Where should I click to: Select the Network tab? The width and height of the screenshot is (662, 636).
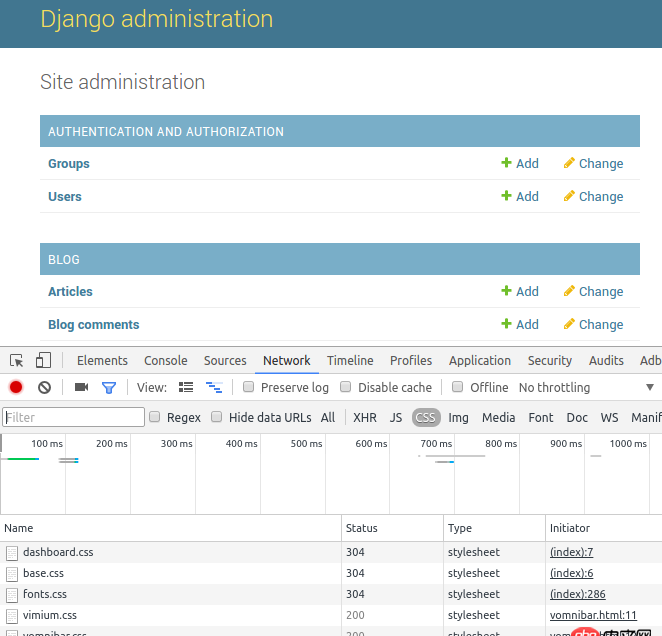[287, 361]
